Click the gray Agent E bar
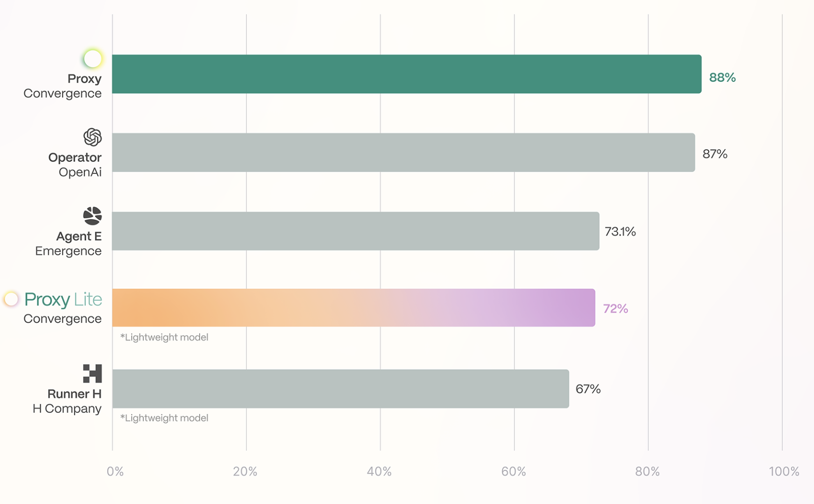814x504 pixels. [x=356, y=231]
